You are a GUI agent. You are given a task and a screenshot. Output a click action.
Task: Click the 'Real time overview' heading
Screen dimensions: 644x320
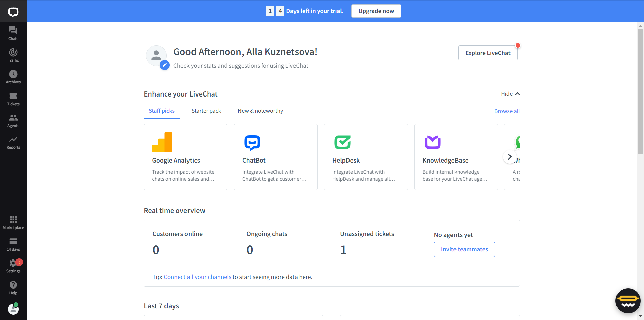174,211
